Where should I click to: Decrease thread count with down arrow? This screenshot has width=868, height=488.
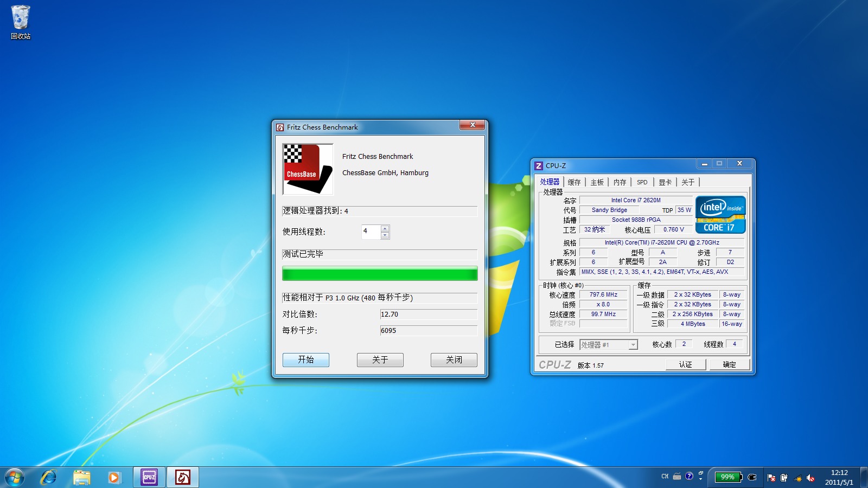pos(385,235)
